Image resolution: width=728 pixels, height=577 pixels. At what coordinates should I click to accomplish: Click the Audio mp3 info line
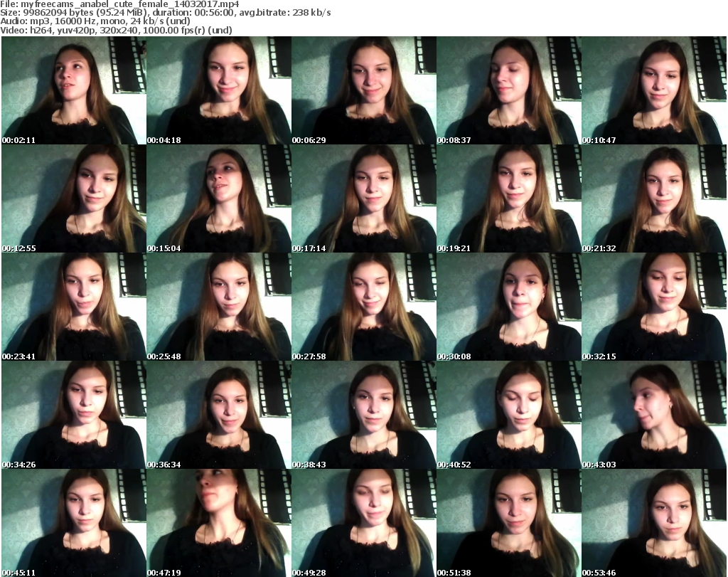point(95,21)
